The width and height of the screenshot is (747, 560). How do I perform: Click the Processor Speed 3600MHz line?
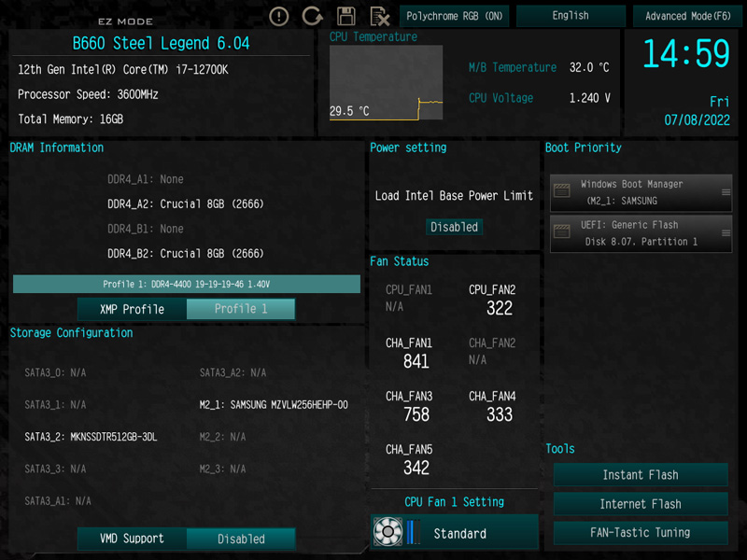(x=88, y=94)
